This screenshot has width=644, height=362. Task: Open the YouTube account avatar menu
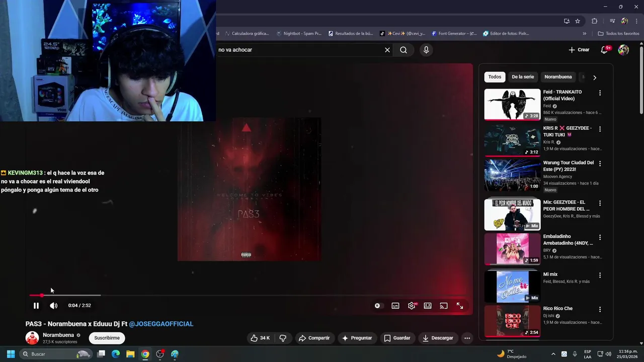(x=623, y=50)
